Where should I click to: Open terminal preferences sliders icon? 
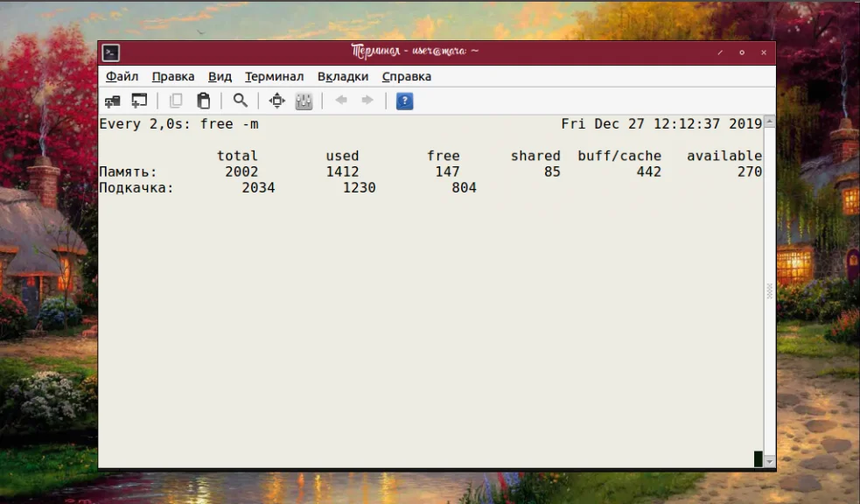pyautogui.click(x=304, y=101)
